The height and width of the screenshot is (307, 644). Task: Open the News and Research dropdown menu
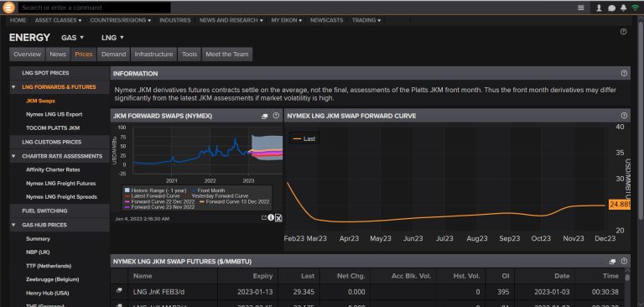[x=231, y=20]
